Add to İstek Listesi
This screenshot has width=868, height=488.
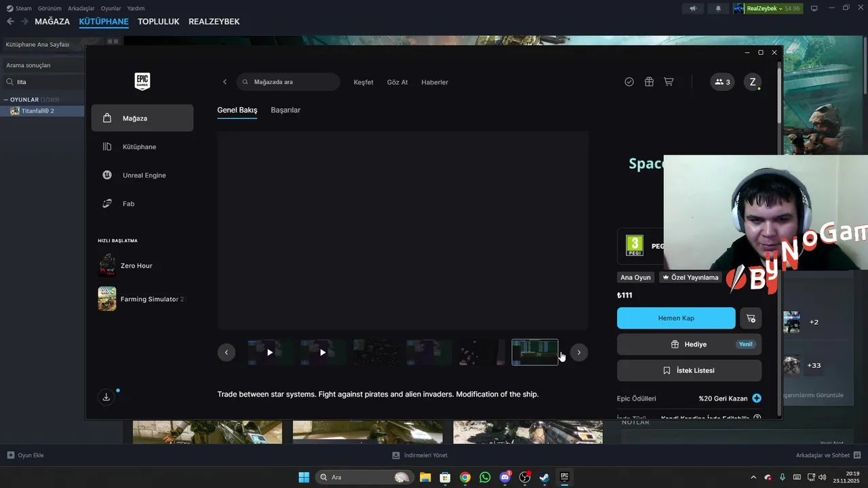pyautogui.click(x=689, y=371)
